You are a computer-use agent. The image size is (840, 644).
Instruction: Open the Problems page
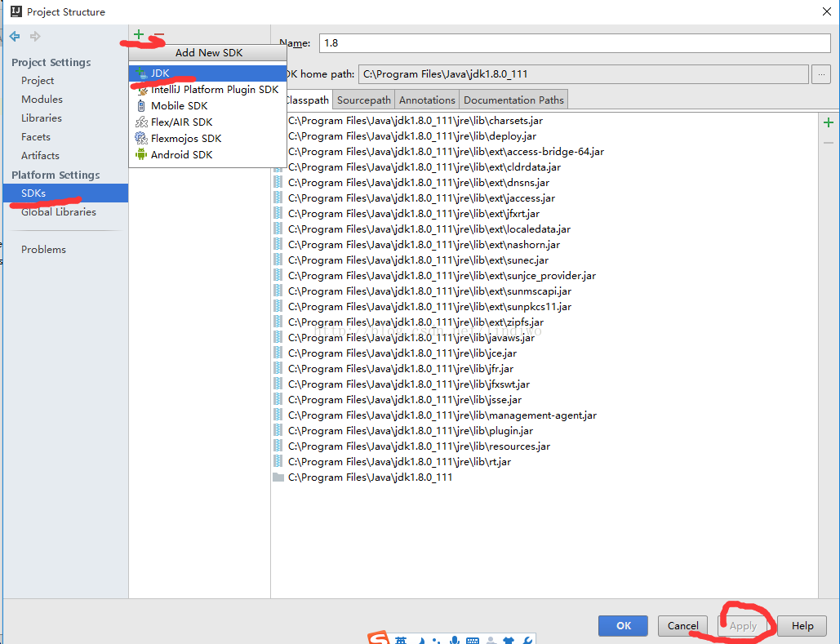tap(43, 249)
